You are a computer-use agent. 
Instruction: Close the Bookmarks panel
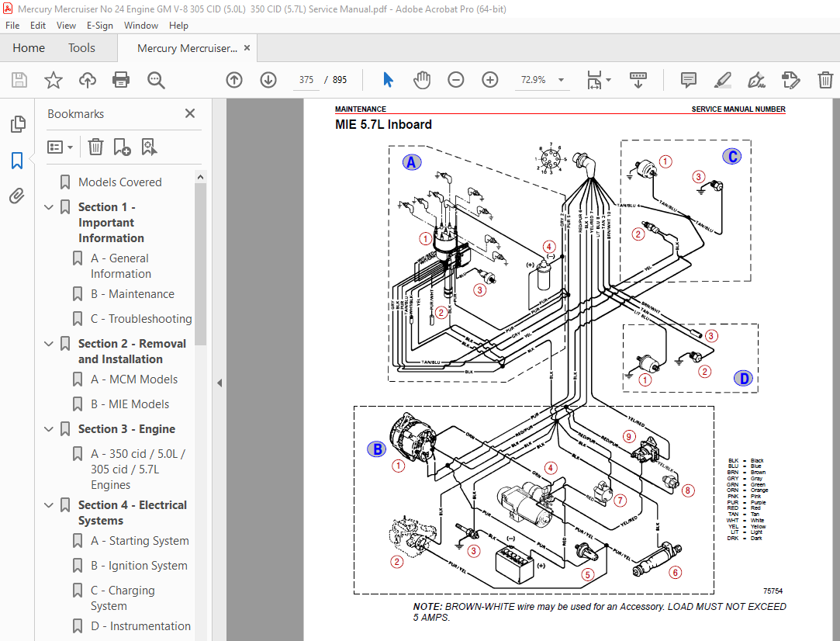pyautogui.click(x=190, y=113)
